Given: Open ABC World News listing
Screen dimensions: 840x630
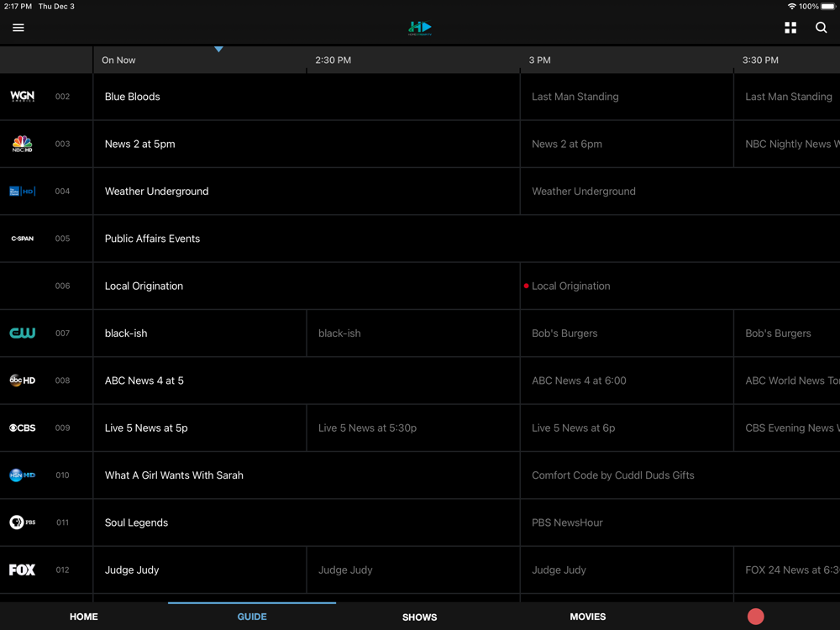Looking at the screenshot, I should tap(787, 381).
